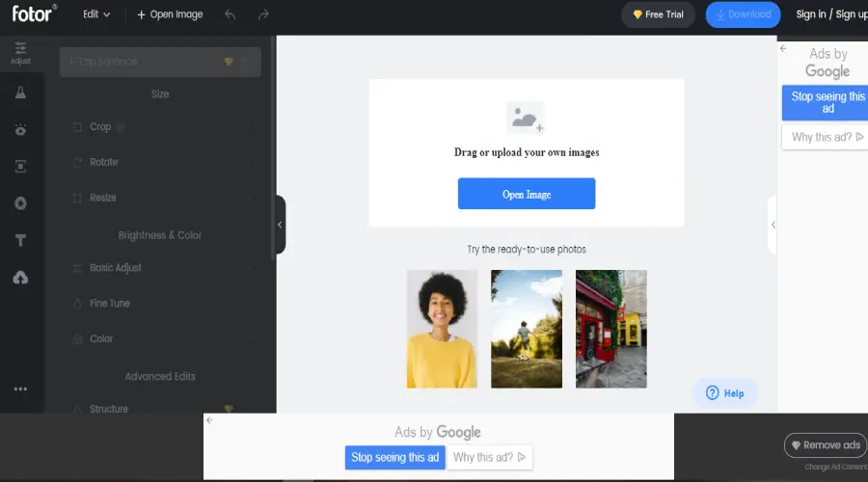Screen dimensions: 868x482
Task: Click Drag or upload your own images text
Action: [527, 152]
